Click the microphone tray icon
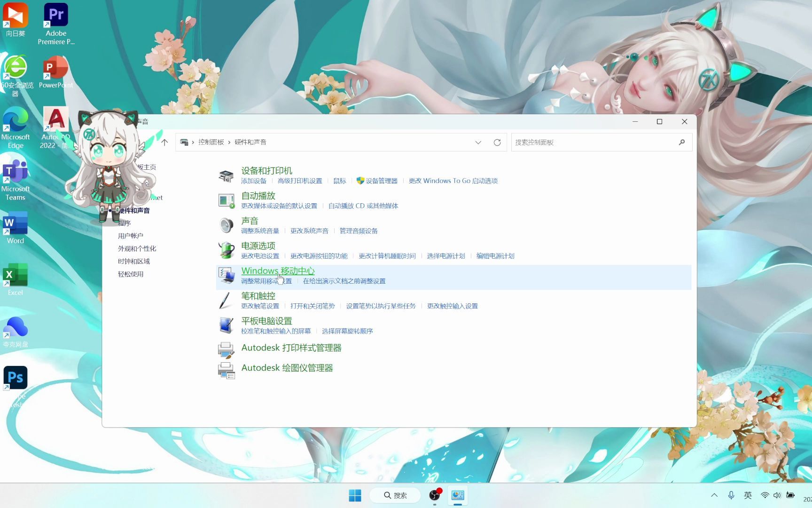The height and width of the screenshot is (508, 812). pos(731,495)
